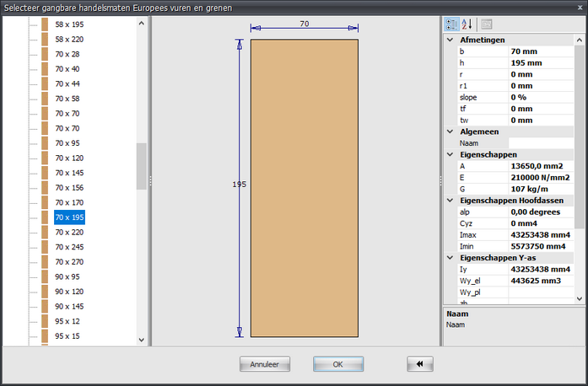Image resolution: width=588 pixels, height=386 pixels.
Task: Click the wood icon beside 70 x 28
Action: [45, 54]
